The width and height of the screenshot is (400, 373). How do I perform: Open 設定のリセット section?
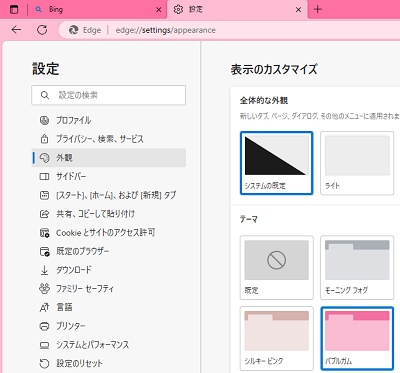pyautogui.click(x=109, y=363)
